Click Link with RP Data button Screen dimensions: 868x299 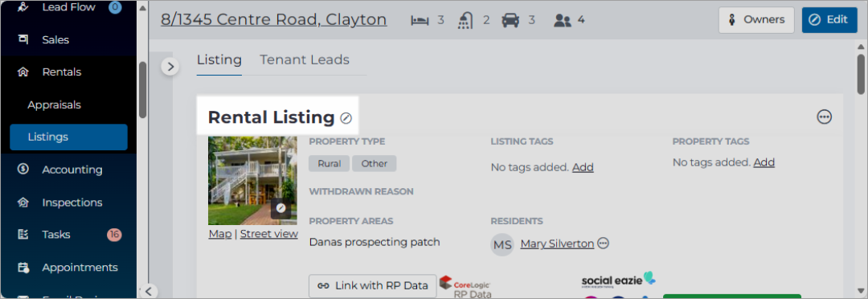pos(373,285)
